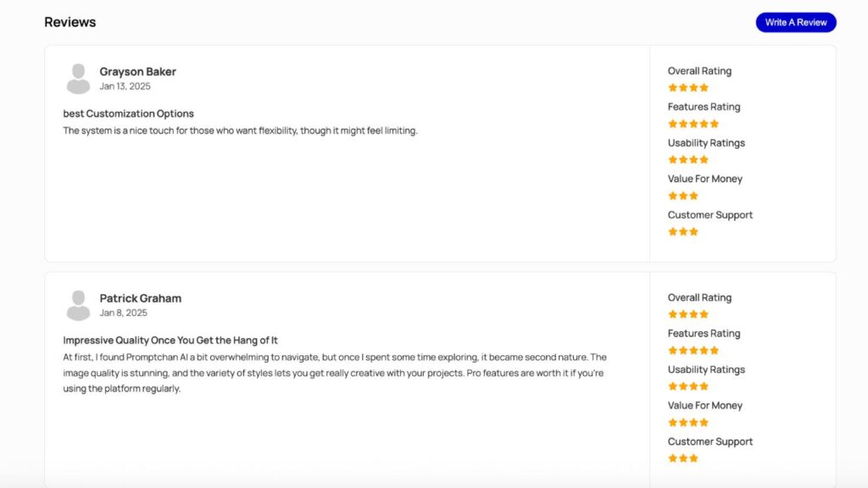
Task: Click the Write A Review button
Action: pos(795,23)
